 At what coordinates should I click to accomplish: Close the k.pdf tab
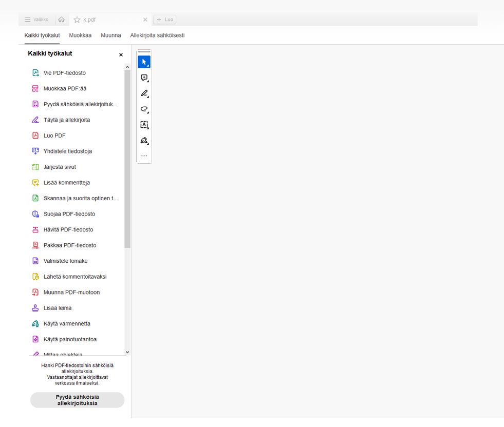[x=145, y=20]
